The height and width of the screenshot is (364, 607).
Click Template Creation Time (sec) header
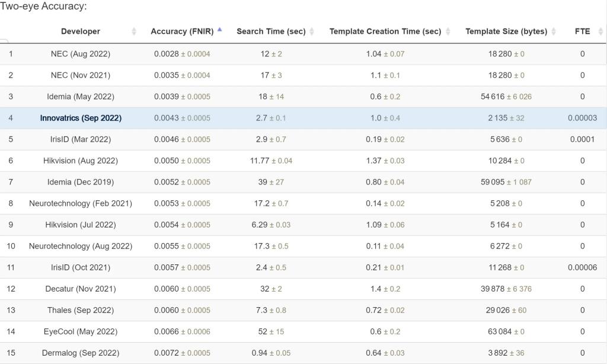tap(385, 31)
